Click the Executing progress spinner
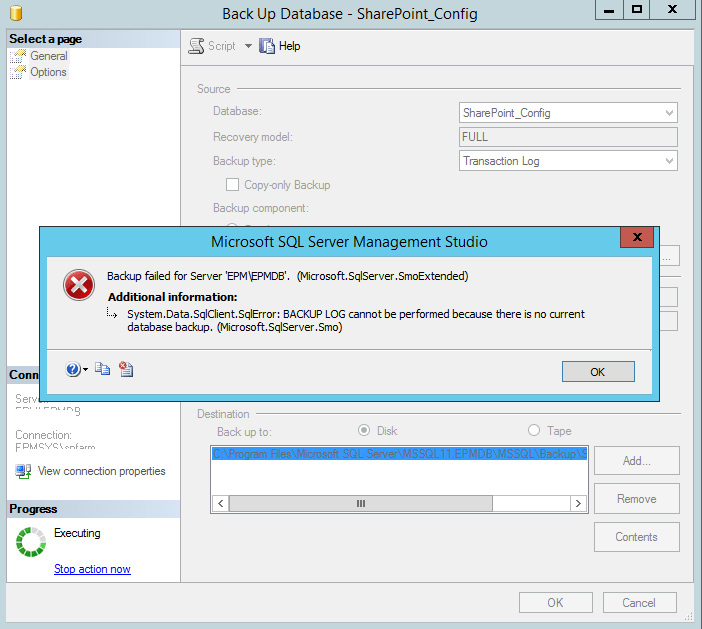This screenshot has height=629, width=702. click(31, 542)
